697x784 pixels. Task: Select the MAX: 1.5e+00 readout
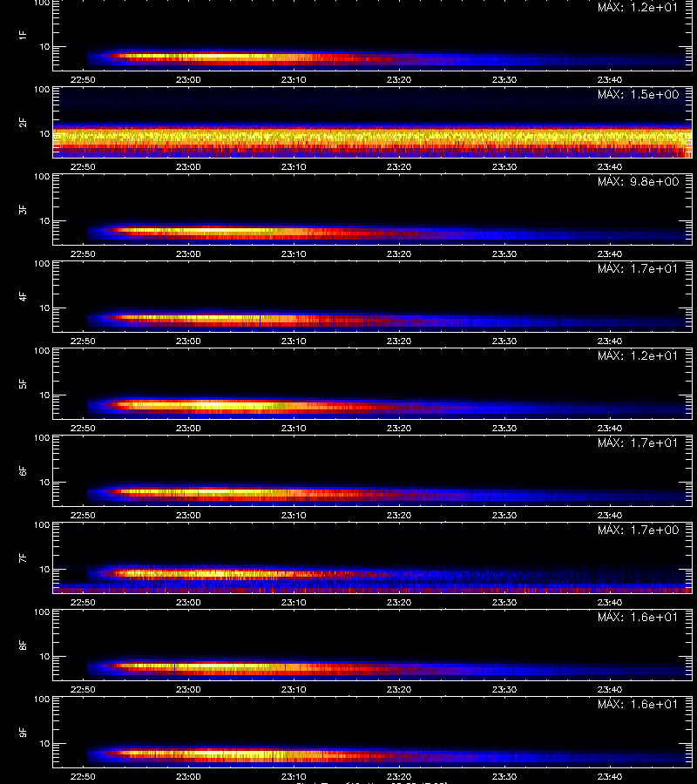coord(638,94)
